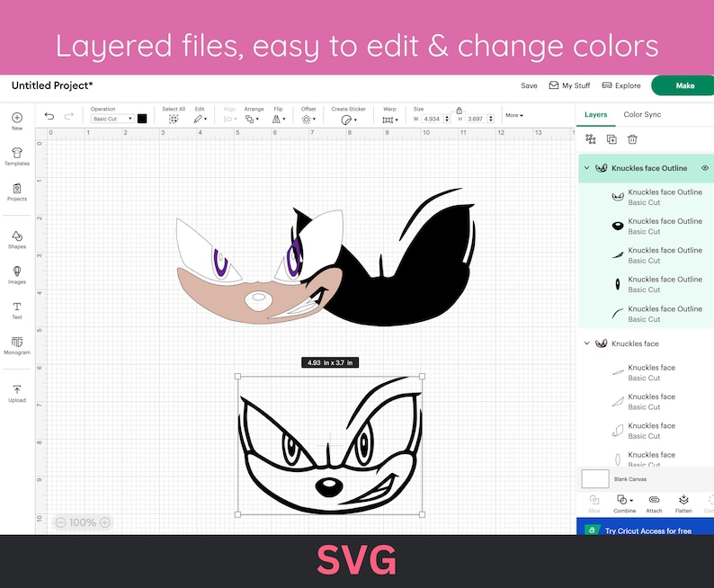714x588 pixels.
Task: Select the Knuckles face group row
Action: [647, 343]
